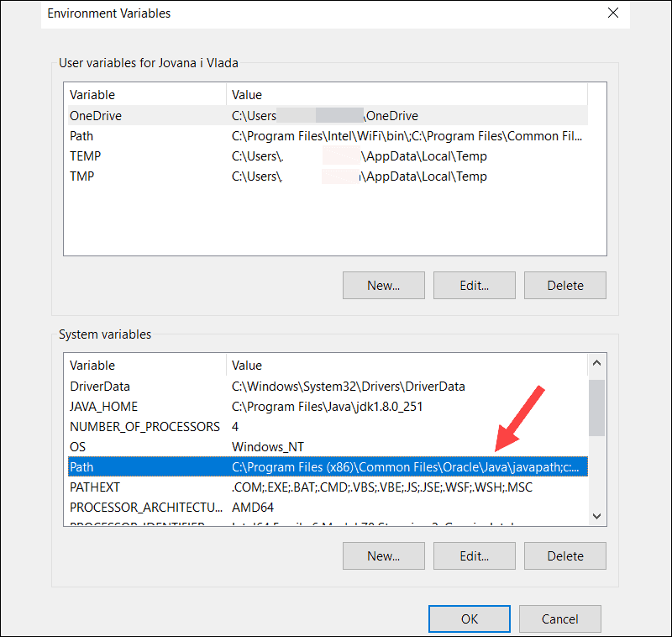Select the OS system variable

(x=328, y=447)
